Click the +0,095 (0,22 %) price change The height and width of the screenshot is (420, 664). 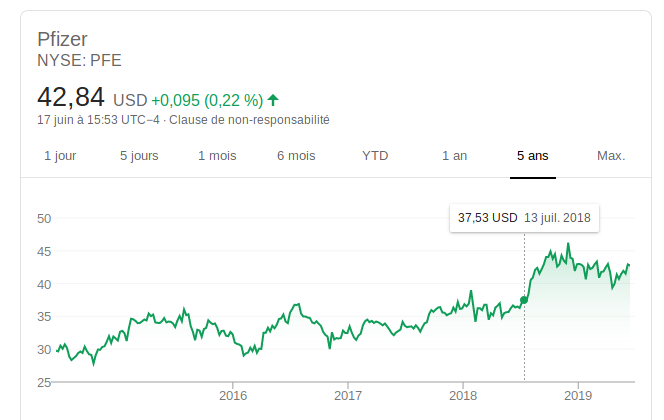click(x=207, y=100)
